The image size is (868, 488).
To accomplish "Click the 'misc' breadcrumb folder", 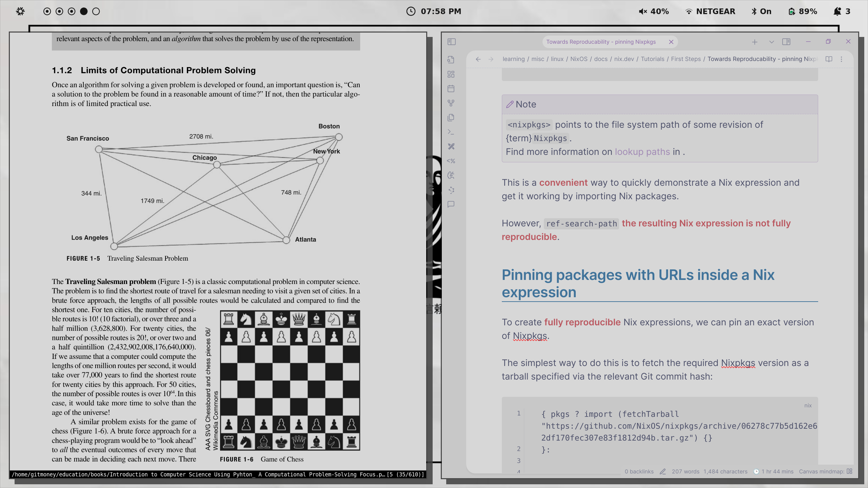I will coord(538,59).
